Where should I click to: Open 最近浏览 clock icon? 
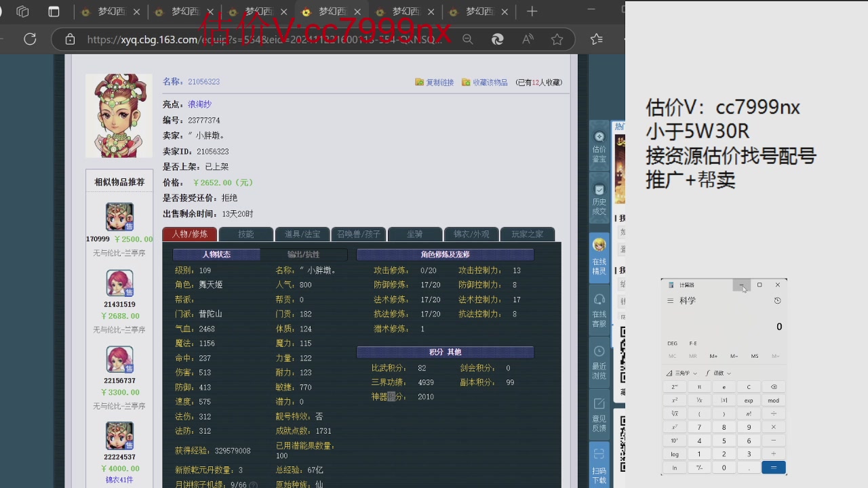(x=599, y=362)
